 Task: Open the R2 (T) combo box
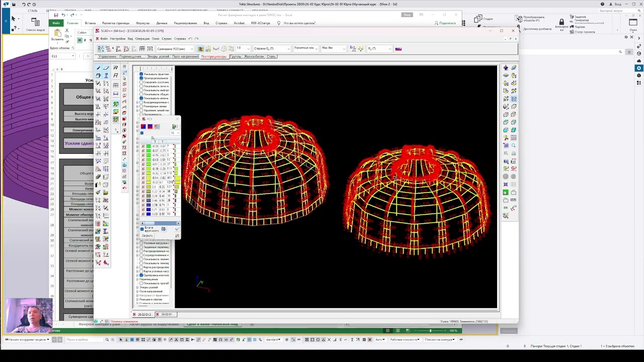[379, 49]
